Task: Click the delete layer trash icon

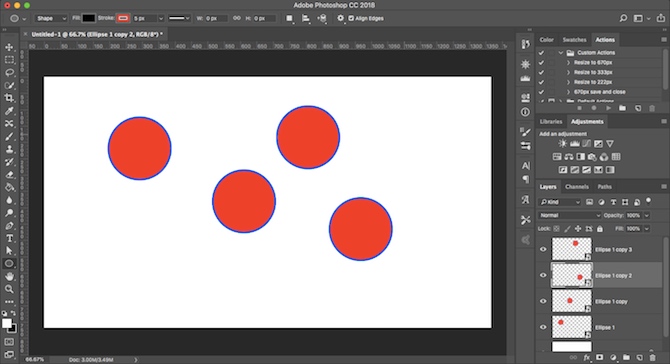Action: click(652, 357)
